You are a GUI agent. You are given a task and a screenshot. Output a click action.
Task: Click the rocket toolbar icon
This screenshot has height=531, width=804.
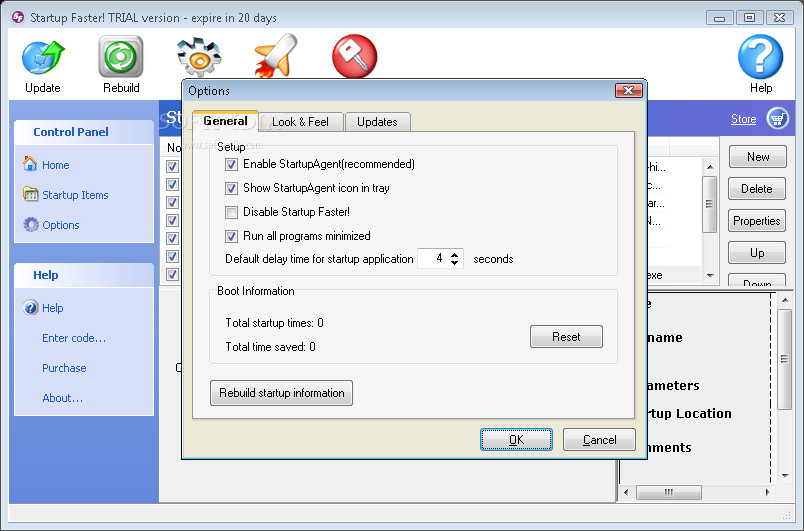click(x=276, y=56)
